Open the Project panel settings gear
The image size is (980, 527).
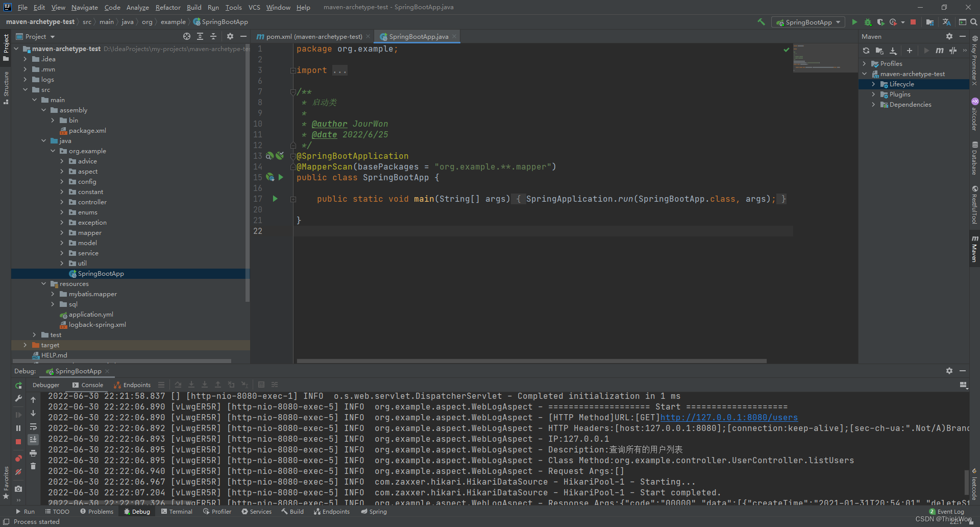pos(230,36)
